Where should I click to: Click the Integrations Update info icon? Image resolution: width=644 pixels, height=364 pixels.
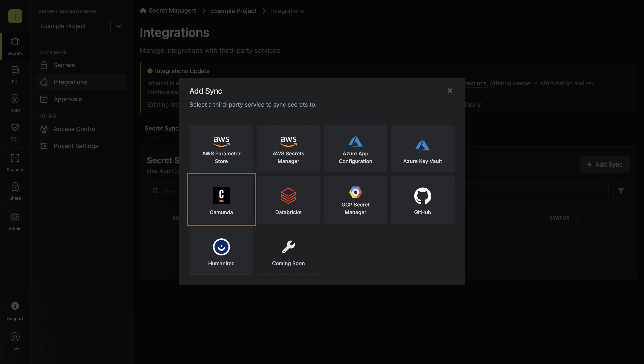pos(150,71)
